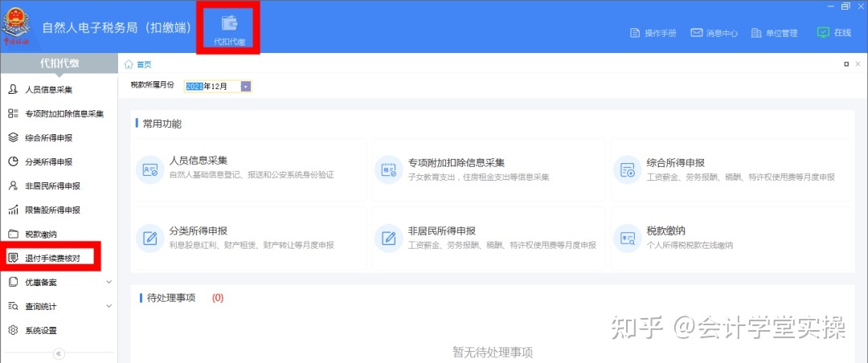Click 个人所得税税款在线缴纳 description text
Screen dimensions: 868x363
click(x=690, y=245)
